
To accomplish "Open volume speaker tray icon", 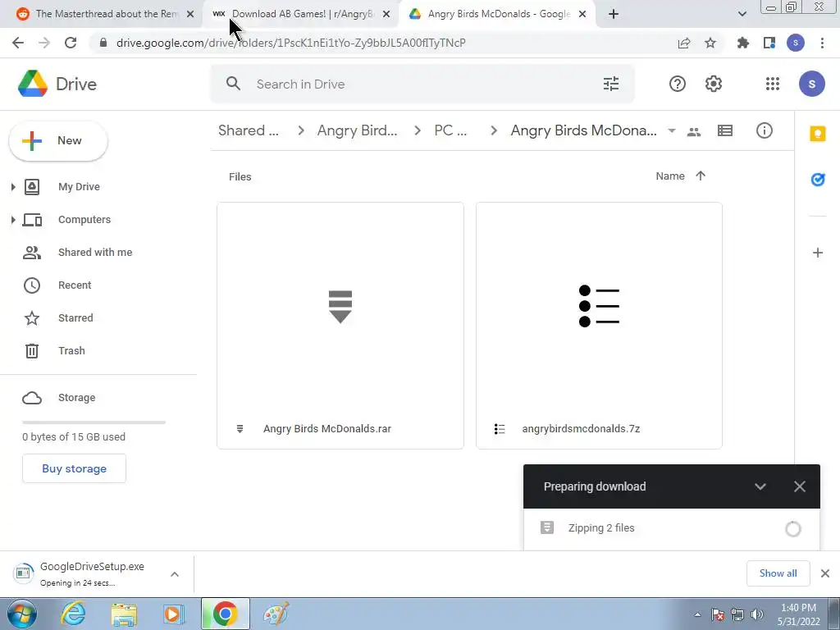I will coord(757,614).
